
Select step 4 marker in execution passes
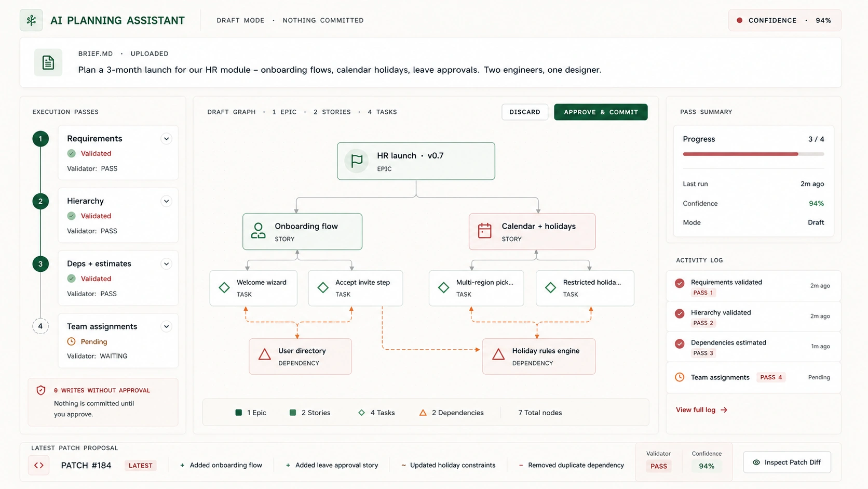click(40, 326)
